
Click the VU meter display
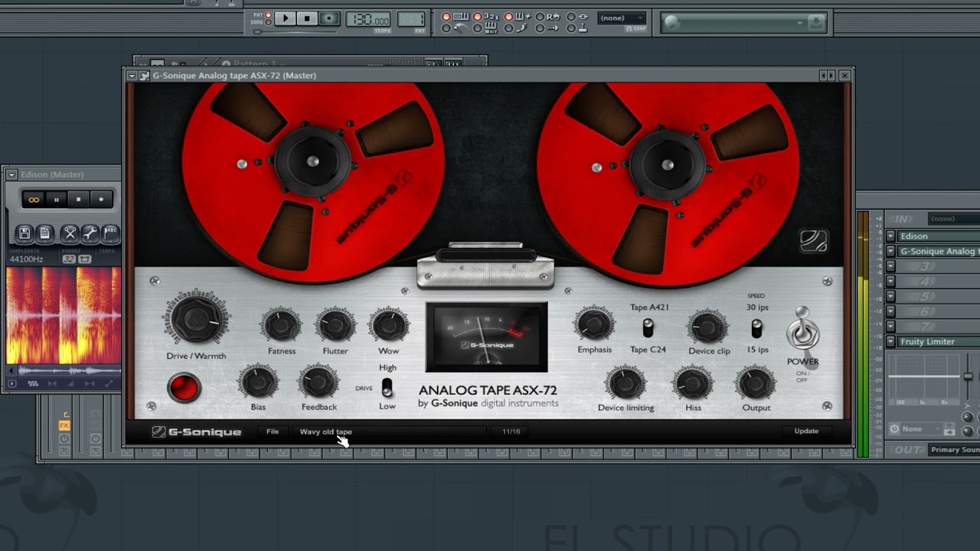click(x=487, y=337)
